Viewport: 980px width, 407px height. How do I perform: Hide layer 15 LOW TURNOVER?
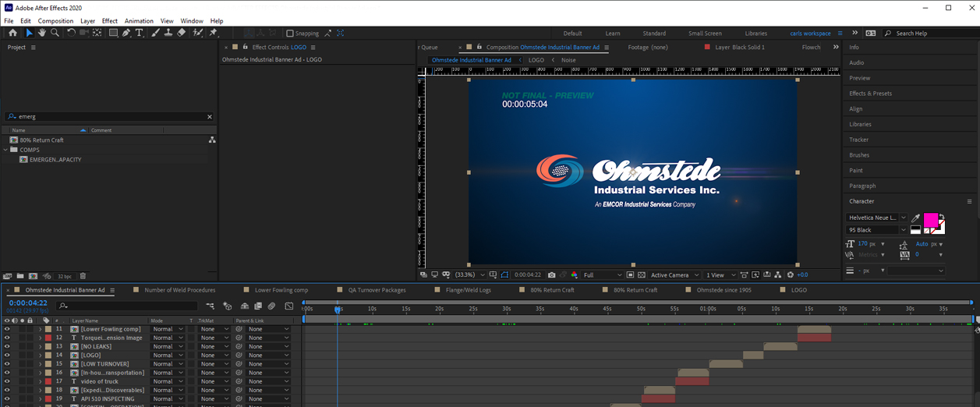7,364
